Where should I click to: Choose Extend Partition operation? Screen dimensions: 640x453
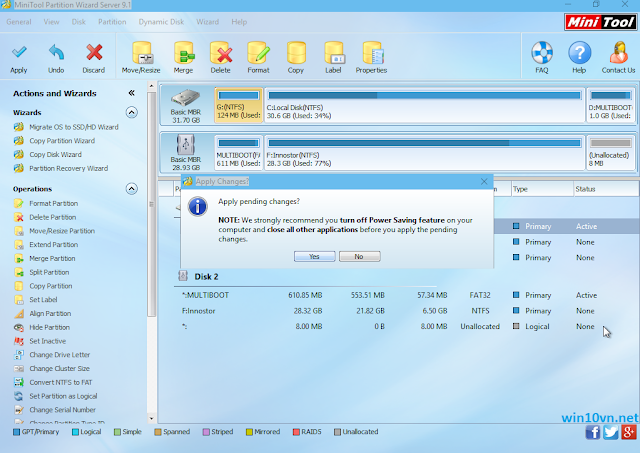[53, 244]
